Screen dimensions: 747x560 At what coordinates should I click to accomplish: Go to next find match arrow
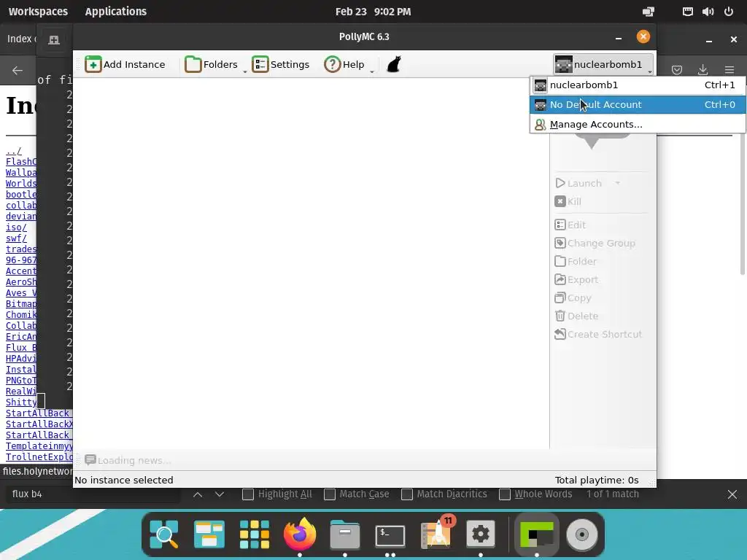tap(220, 494)
